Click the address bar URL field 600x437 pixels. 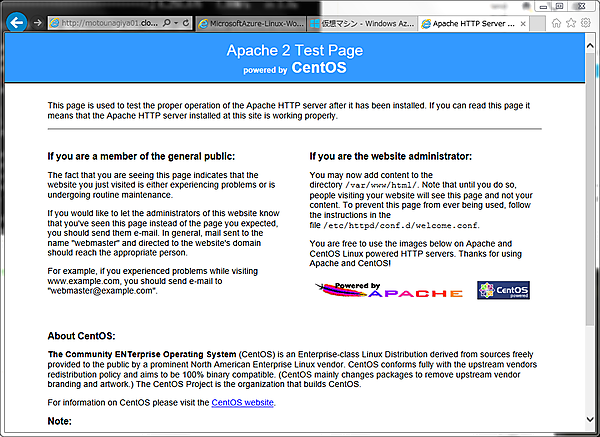click(110, 23)
